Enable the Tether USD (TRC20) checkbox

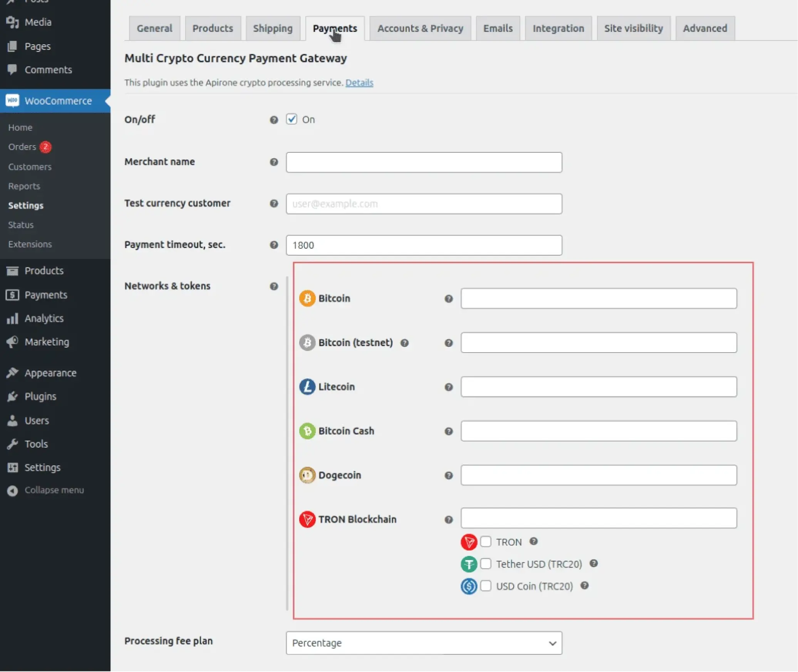click(x=486, y=564)
